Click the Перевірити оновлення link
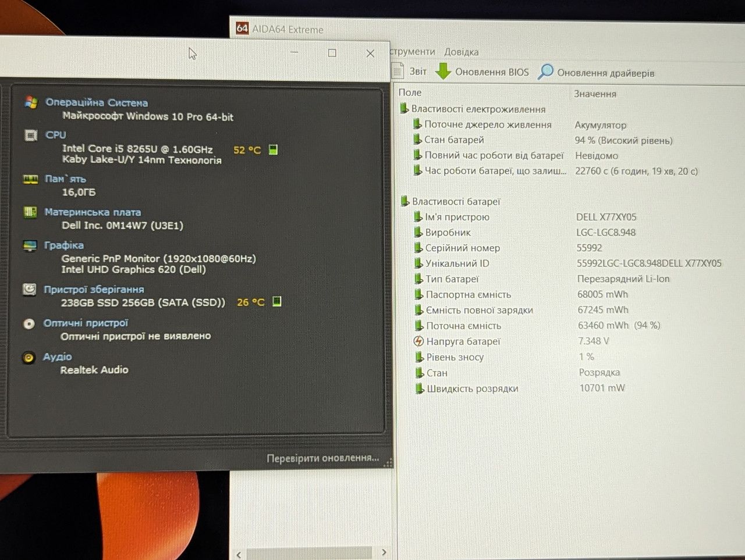 pyautogui.click(x=322, y=458)
